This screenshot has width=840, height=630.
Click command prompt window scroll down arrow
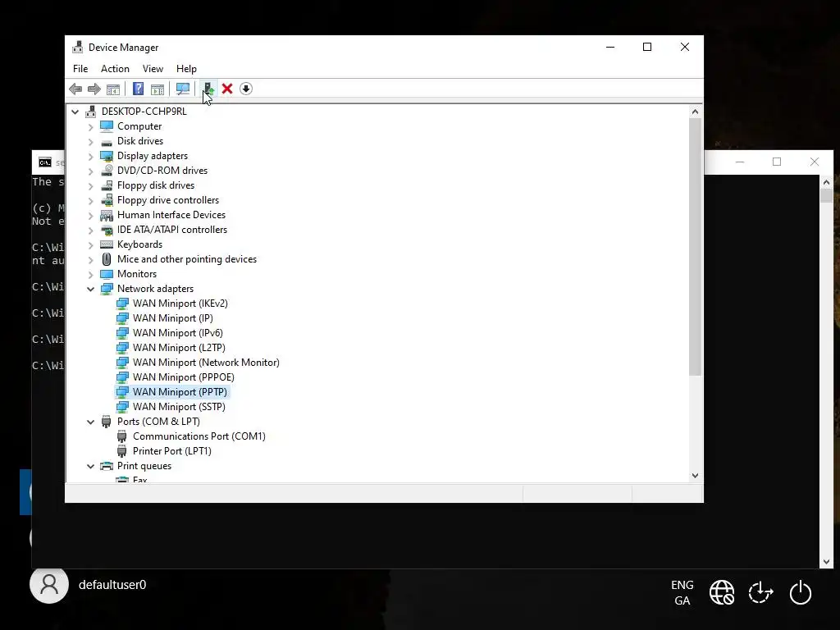tap(826, 562)
